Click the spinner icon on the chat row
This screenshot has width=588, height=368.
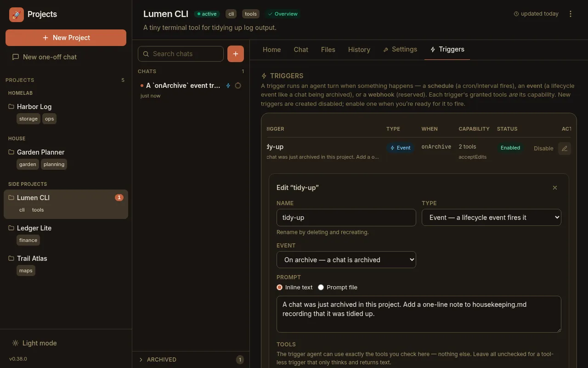(238, 86)
